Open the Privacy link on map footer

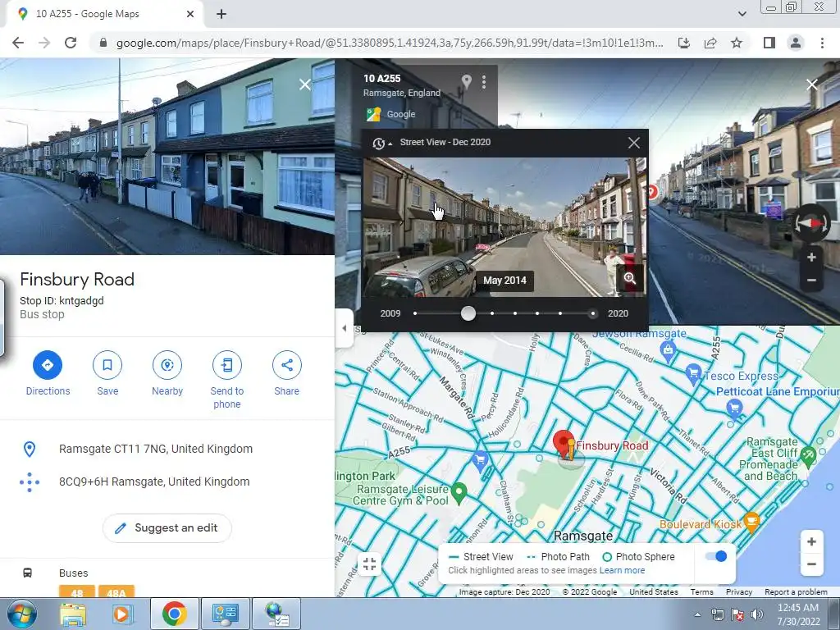click(739, 592)
